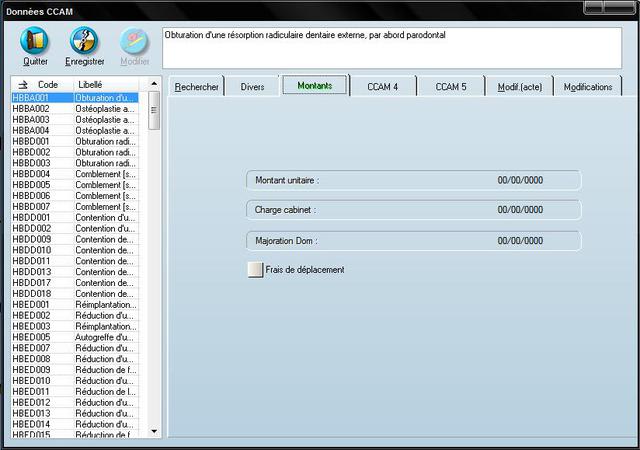
Task: Click the Quitter door icon
Action: coord(35,41)
